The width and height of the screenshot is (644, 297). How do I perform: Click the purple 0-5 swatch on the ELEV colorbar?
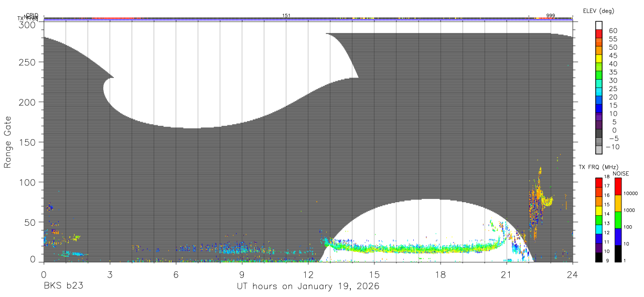pos(599,126)
